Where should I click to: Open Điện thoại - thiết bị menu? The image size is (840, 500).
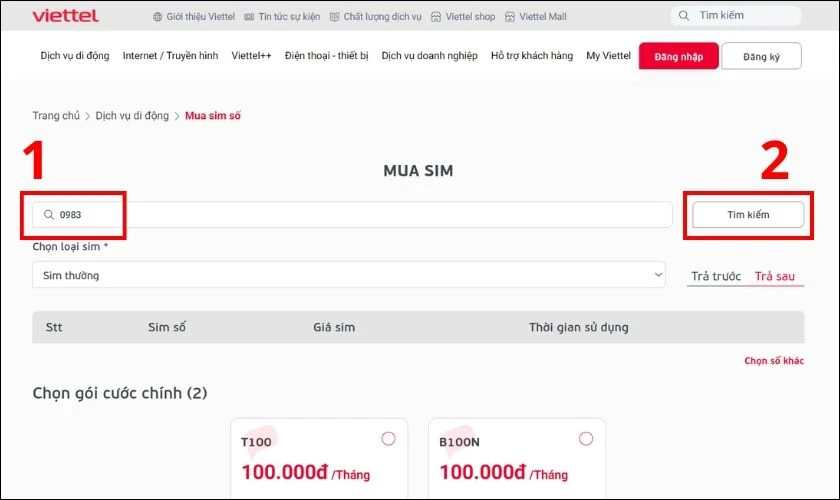[x=327, y=56]
